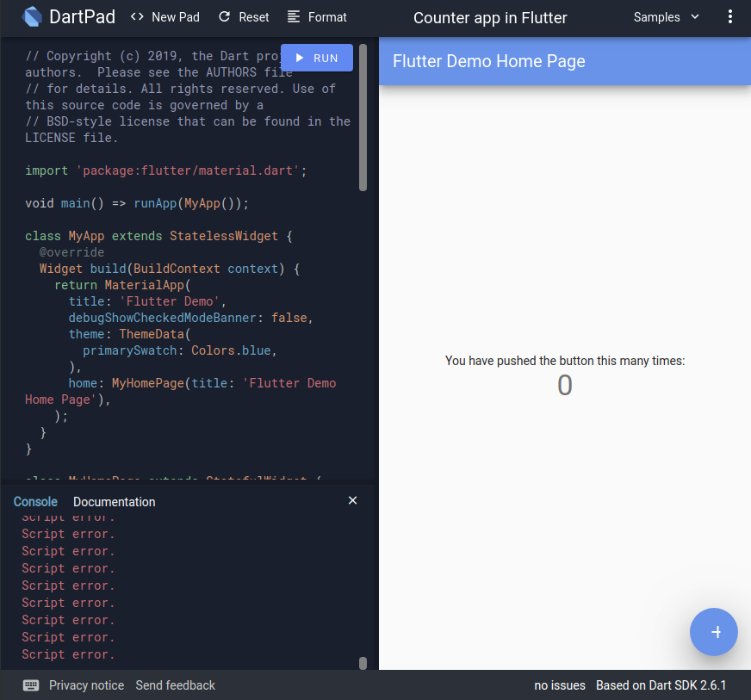Open the Samples dropdown
Image resolution: width=751 pixels, height=700 pixels.
coord(667,17)
